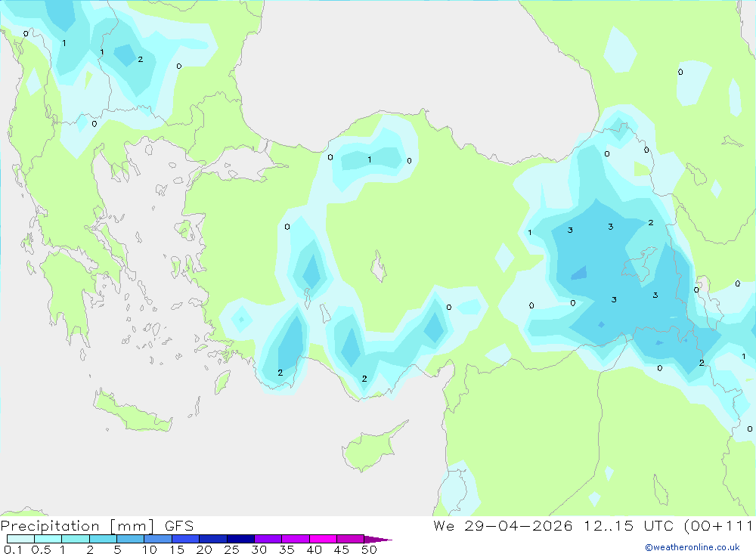The width and height of the screenshot is (756, 554).
Task: Pick the 1–2 mm legend swatch
Action: pyautogui.click(x=76, y=539)
